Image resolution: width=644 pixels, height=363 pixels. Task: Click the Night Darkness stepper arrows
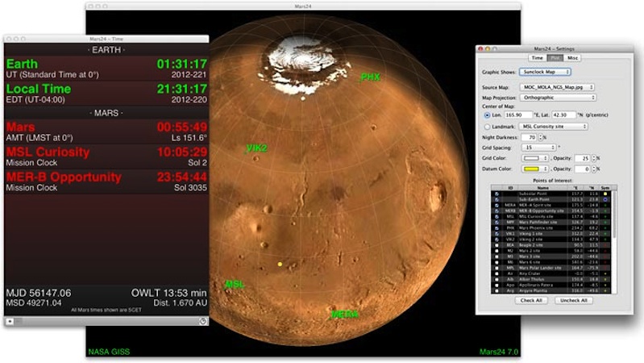541,137
